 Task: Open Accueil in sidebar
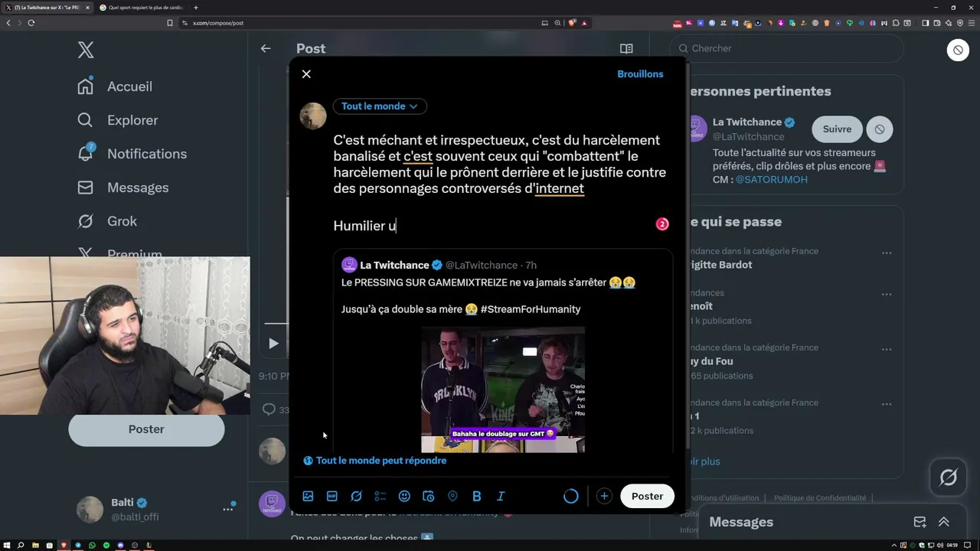click(x=115, y=86)
